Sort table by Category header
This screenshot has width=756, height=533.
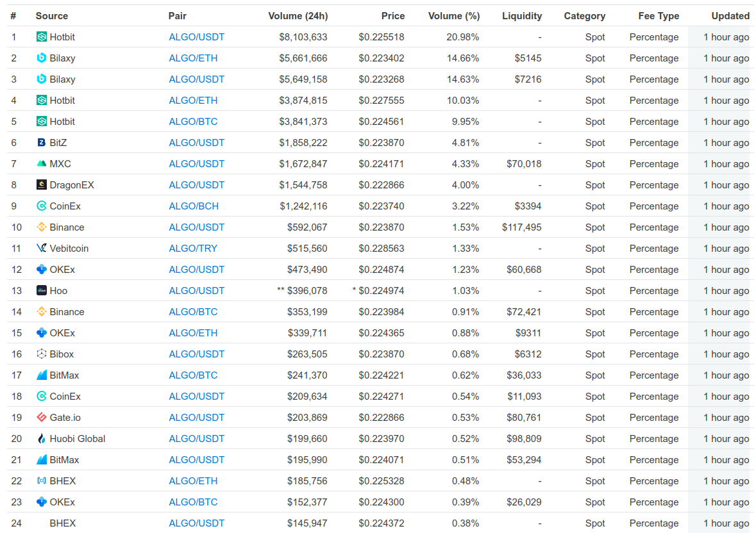pos(584,16)
